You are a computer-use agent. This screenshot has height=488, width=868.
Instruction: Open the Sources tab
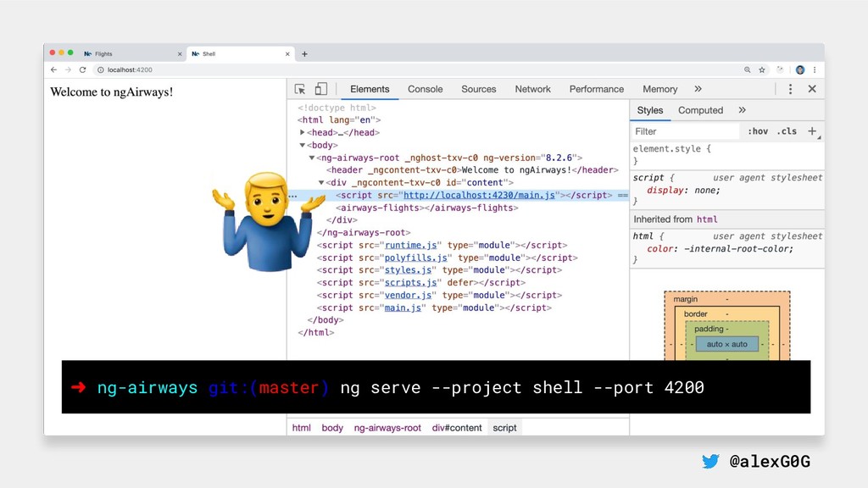tap(479, 89)
